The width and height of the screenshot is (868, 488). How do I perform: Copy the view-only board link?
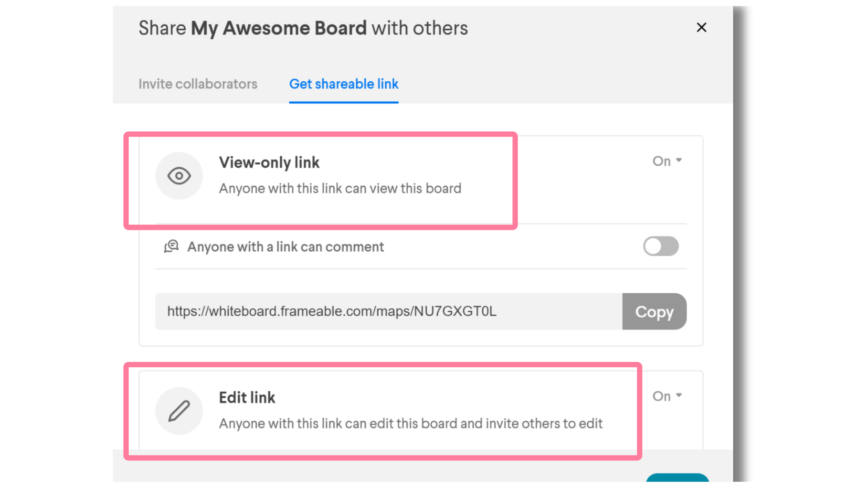click(x=654, y=311)
